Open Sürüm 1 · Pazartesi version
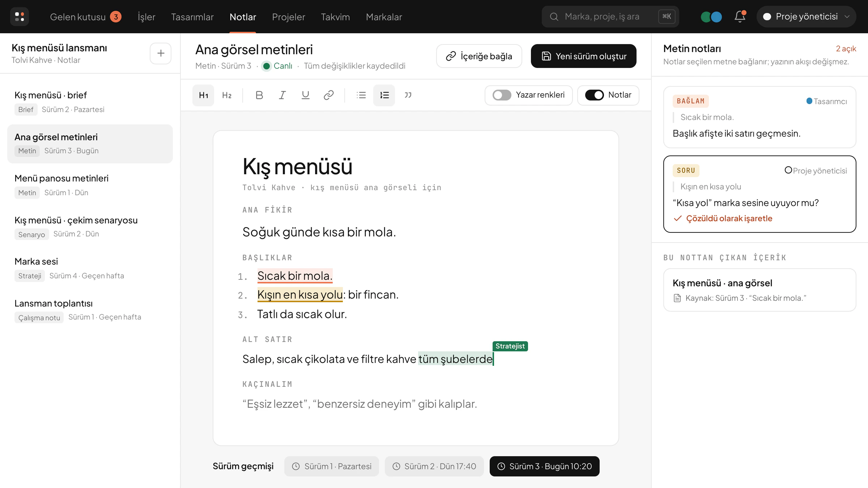868x488 pixels. 331,466
